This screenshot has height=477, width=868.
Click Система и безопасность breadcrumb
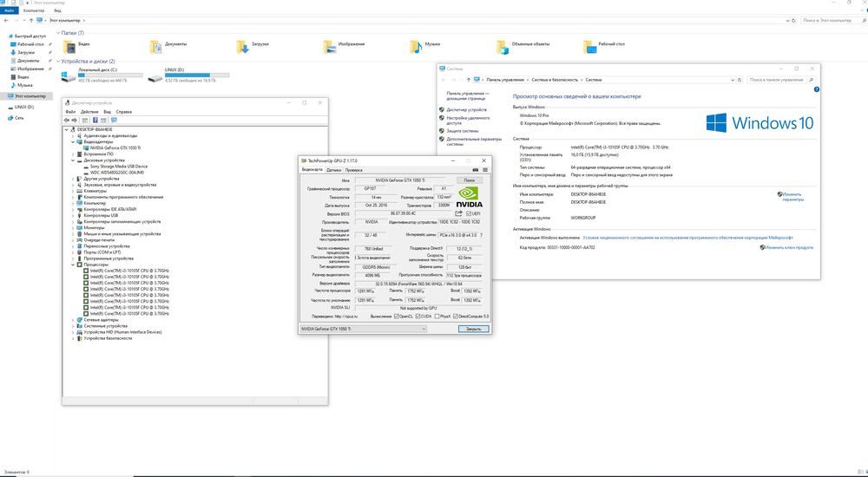tap(555, 80)
